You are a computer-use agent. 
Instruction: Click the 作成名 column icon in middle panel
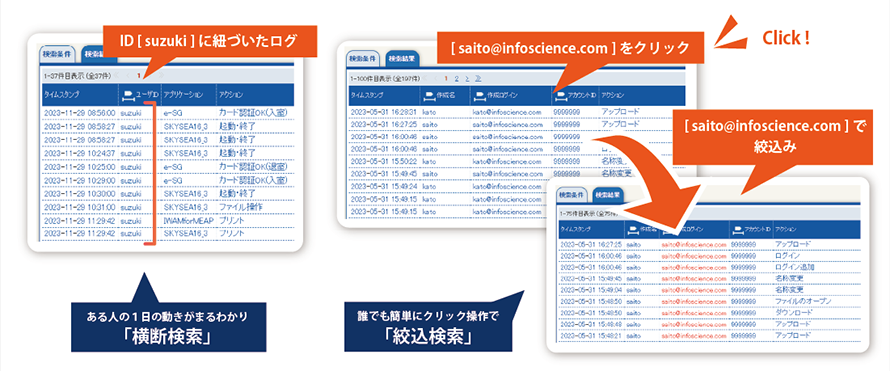pos(430,96)
